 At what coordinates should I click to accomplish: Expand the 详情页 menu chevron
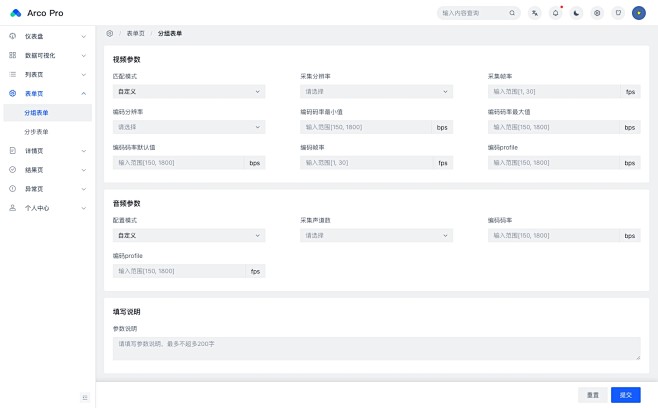(84, 151)
